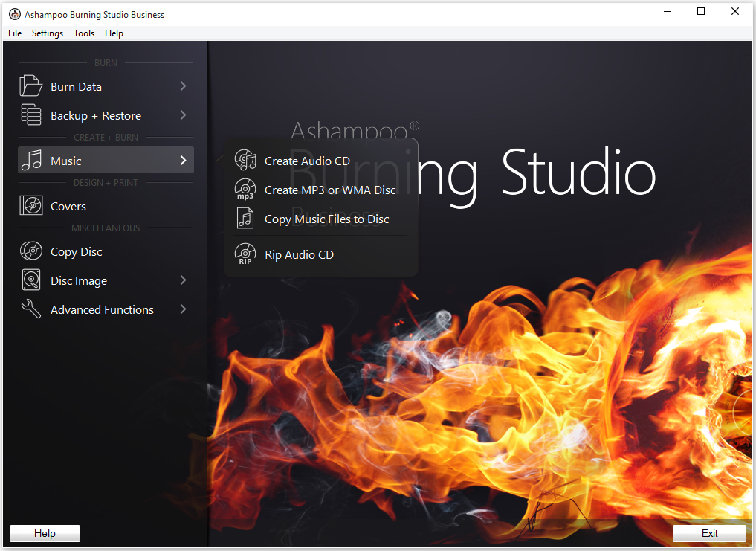Collapse the Music submenu arrow
Screen dimensions: 756x551
(x=183, y=160)
